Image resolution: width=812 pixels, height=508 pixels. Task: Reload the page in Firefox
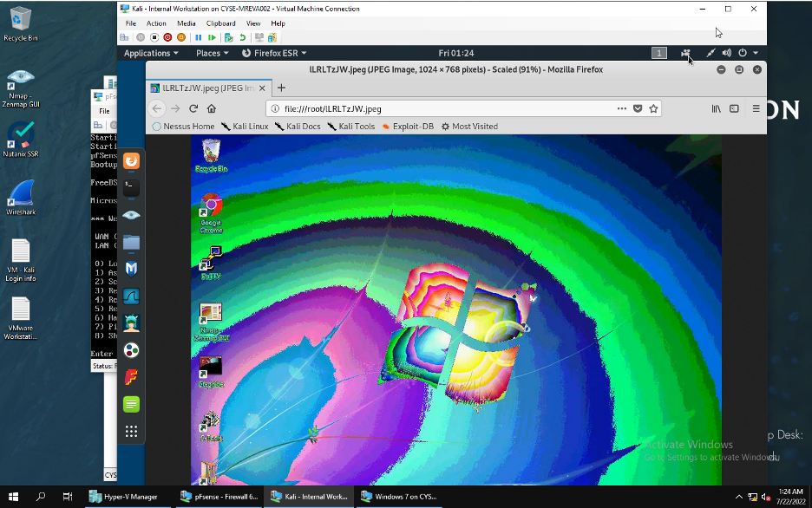click(193, 108)
